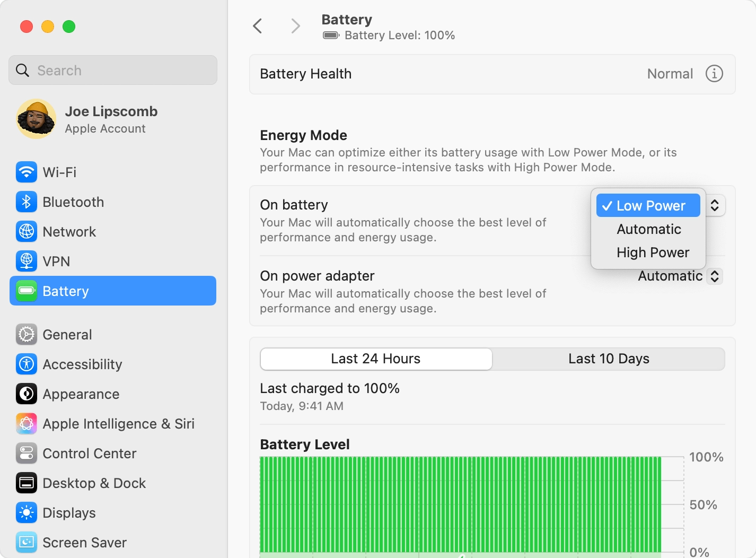Screen dimensions: 756x558
Task: Open the On power adapter Automatic dropdown
Action: 679,276
